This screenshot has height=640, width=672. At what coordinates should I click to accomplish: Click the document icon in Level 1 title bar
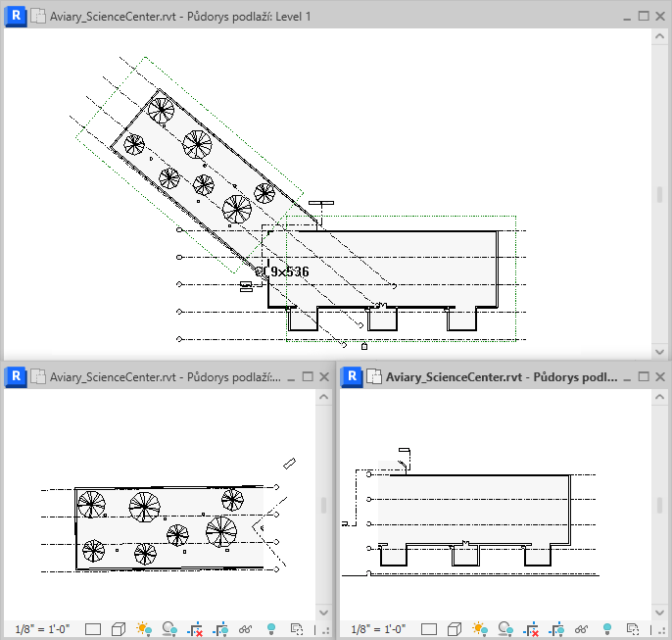point(38,17)
